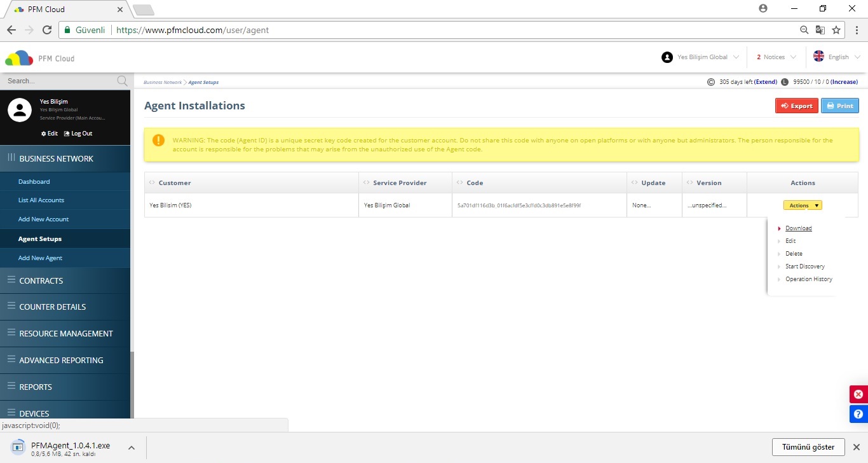868x463 pixels.
Task: Click the sidebar vertical scrollbar
Action: coord(132,385)
